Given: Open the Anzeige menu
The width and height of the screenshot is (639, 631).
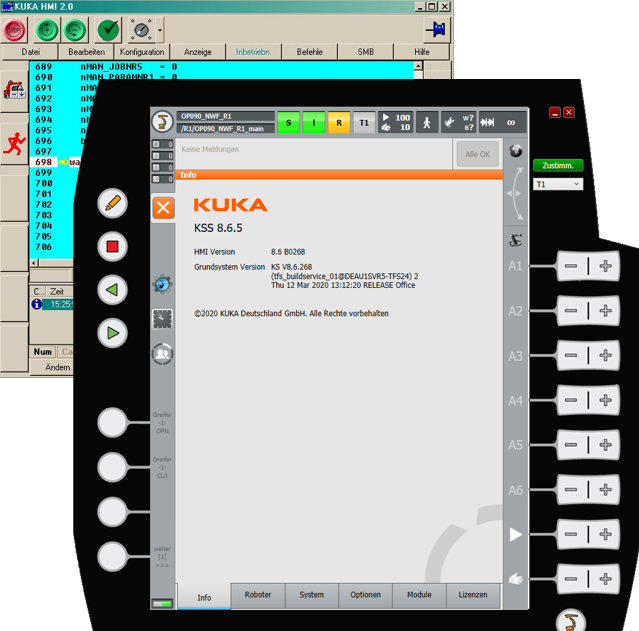Looking at the screenshot, I should click(198, 52).
